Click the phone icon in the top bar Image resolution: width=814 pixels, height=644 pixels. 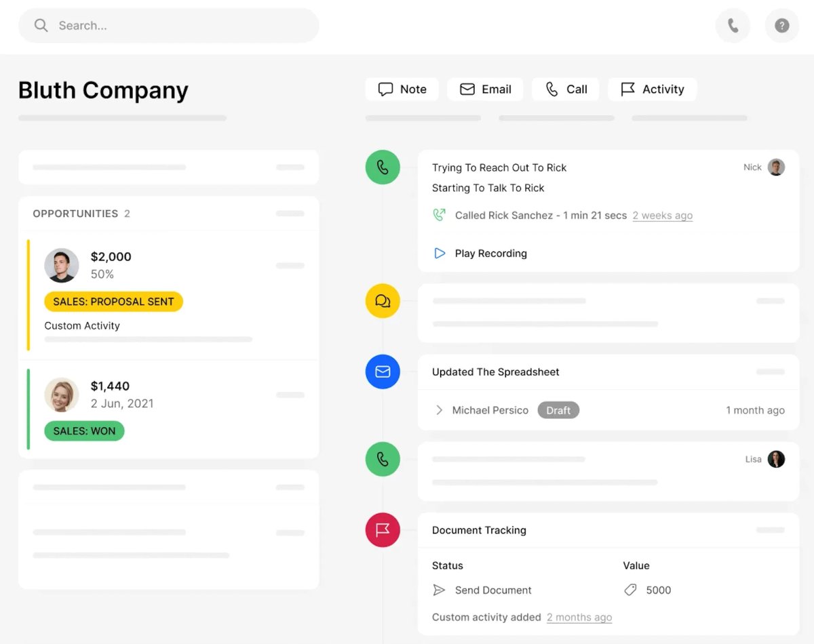pos(733,26)
